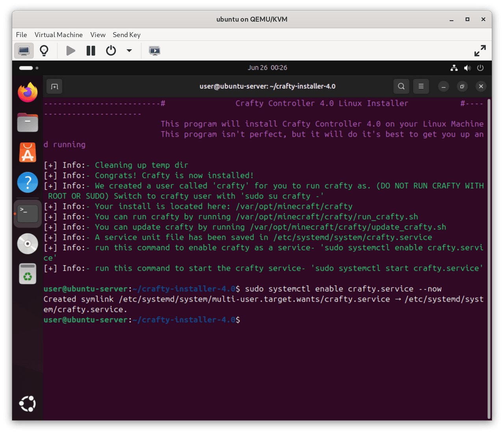504x434 pixels.
Task: Open the Files manager in dock
Action: [28, 122]
